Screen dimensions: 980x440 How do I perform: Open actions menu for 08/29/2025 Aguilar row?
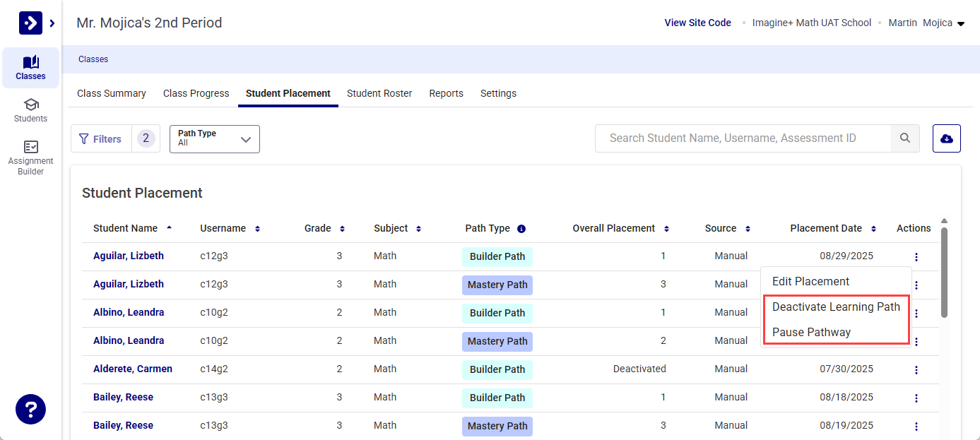pos(916,257)
